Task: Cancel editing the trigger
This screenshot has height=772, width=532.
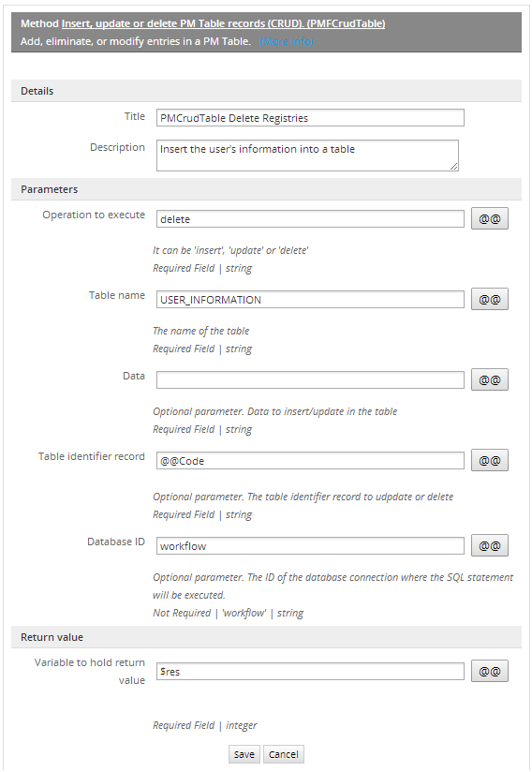Action: tap(284, 754)
